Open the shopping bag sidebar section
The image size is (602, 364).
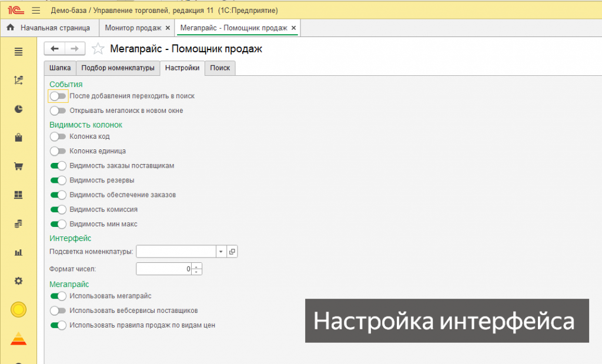click(x=18, y=138)
